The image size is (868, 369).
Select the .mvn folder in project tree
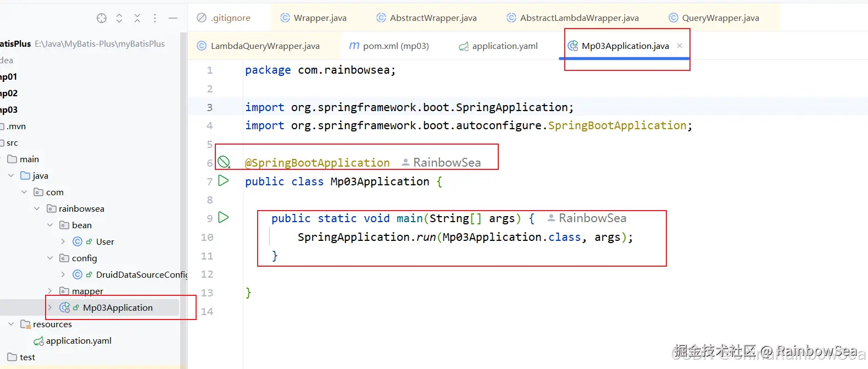tap(16, 126)
